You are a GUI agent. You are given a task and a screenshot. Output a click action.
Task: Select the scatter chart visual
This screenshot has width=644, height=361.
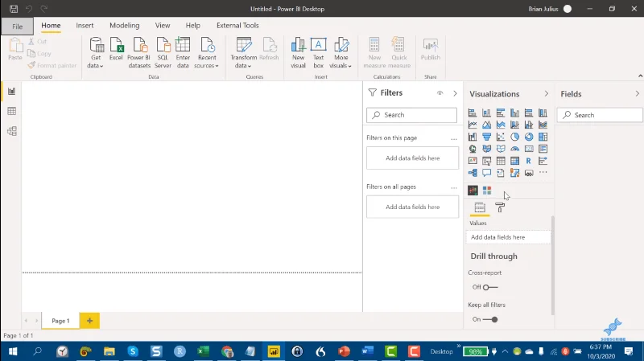tap(501, 137)
